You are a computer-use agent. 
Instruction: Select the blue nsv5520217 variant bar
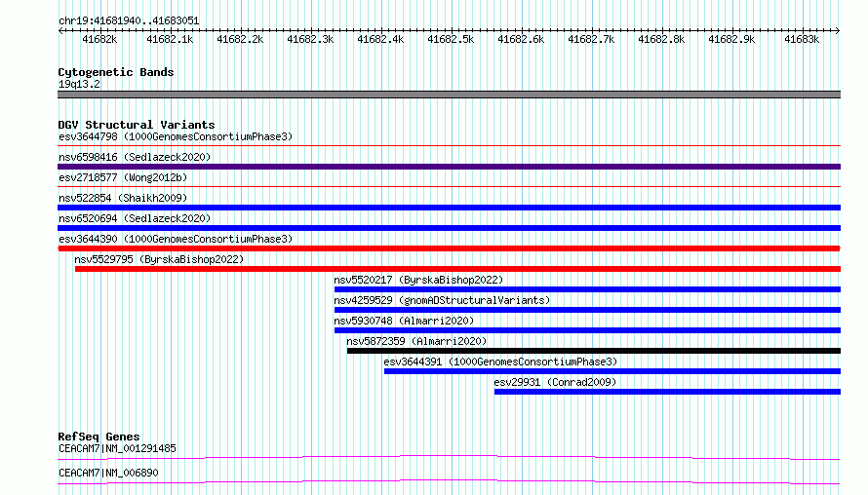[587, 289]
